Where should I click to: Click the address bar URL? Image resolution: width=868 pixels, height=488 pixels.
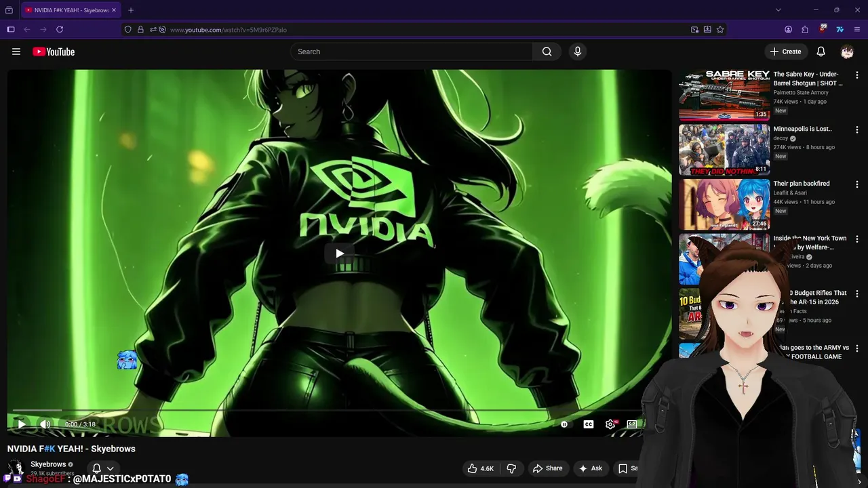click(229, 30)
